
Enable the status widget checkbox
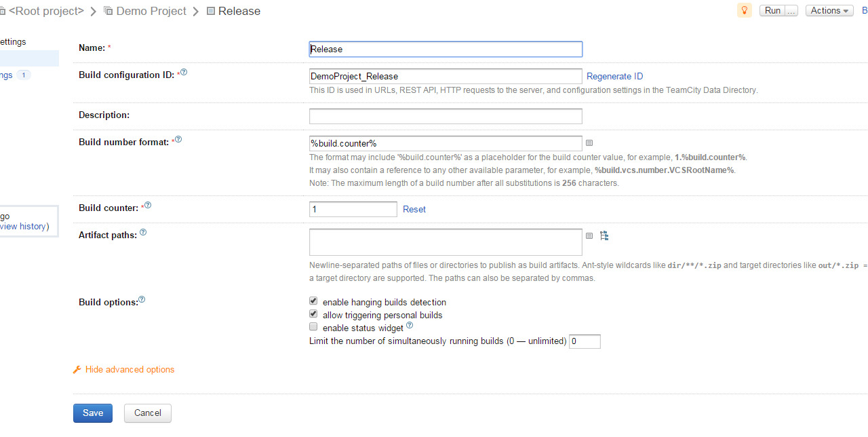(313, 327)
